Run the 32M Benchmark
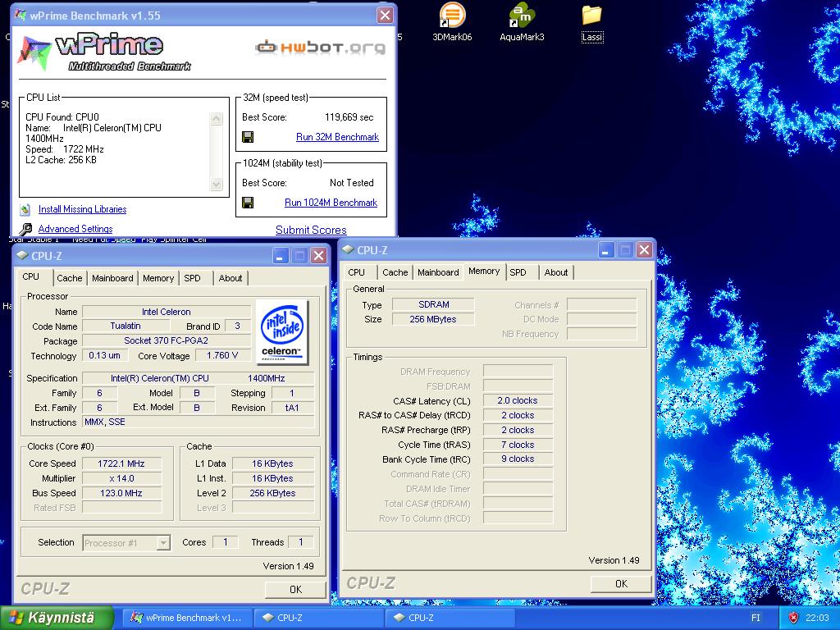This screenshot has width=840, height=630. [337, 137]
